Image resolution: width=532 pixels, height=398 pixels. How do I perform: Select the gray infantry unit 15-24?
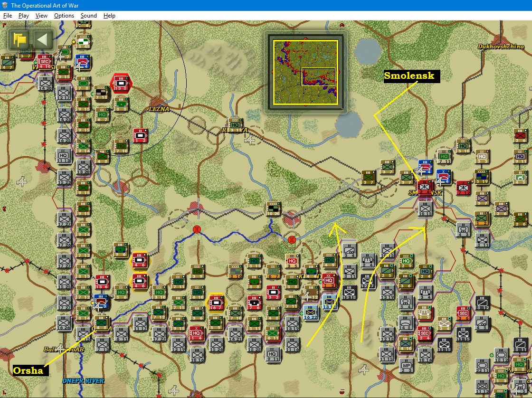click(x=217, y=344)
